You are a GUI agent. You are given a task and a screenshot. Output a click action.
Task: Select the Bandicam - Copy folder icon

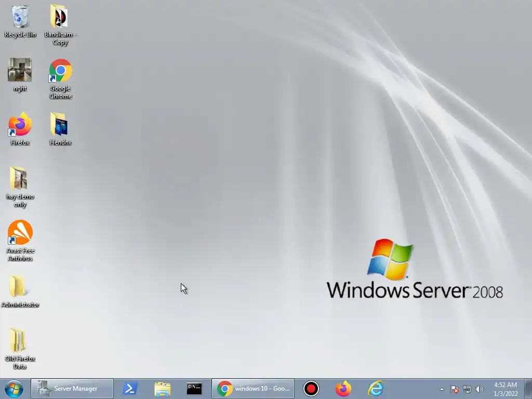pos(60,25)
